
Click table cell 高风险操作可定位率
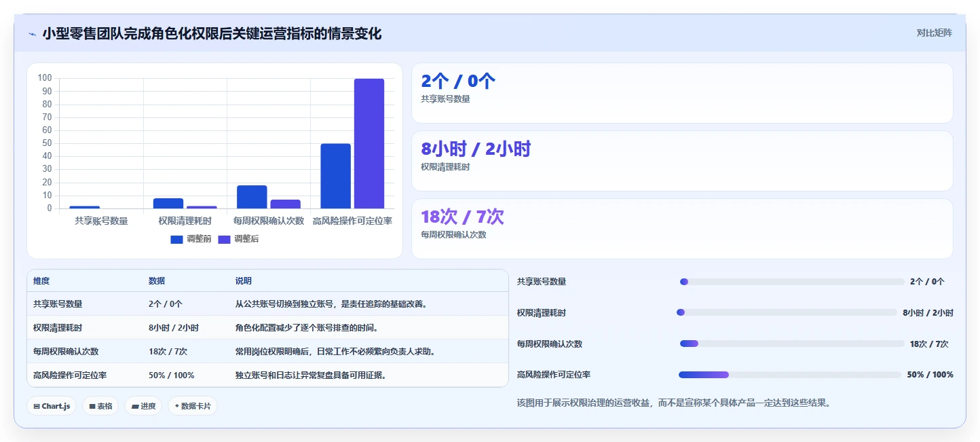coord(70,375)
